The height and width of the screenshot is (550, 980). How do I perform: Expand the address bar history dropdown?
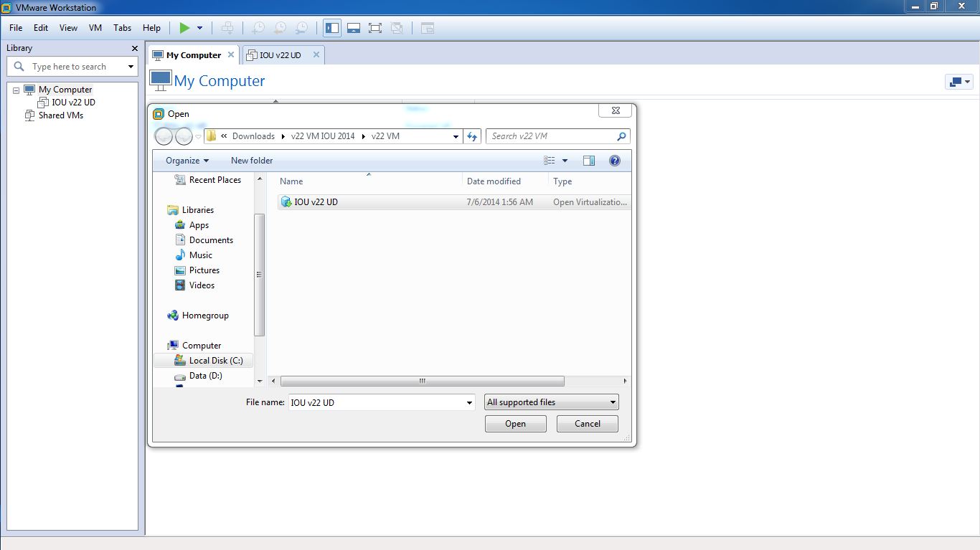click(x=456, y=136)
